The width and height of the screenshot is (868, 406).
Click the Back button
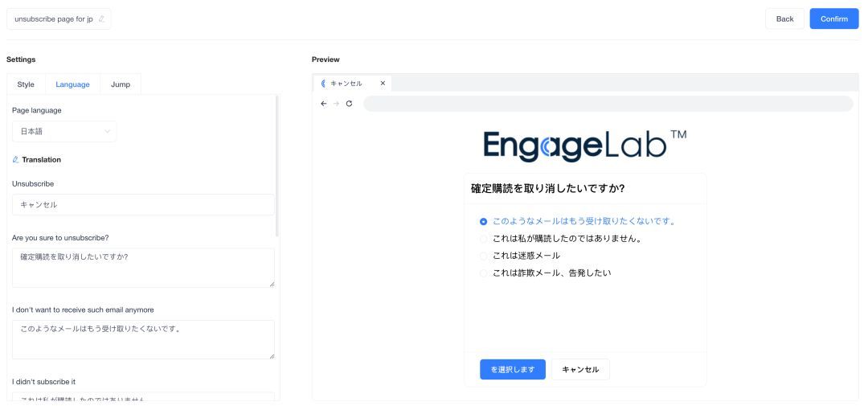(784, 18)
